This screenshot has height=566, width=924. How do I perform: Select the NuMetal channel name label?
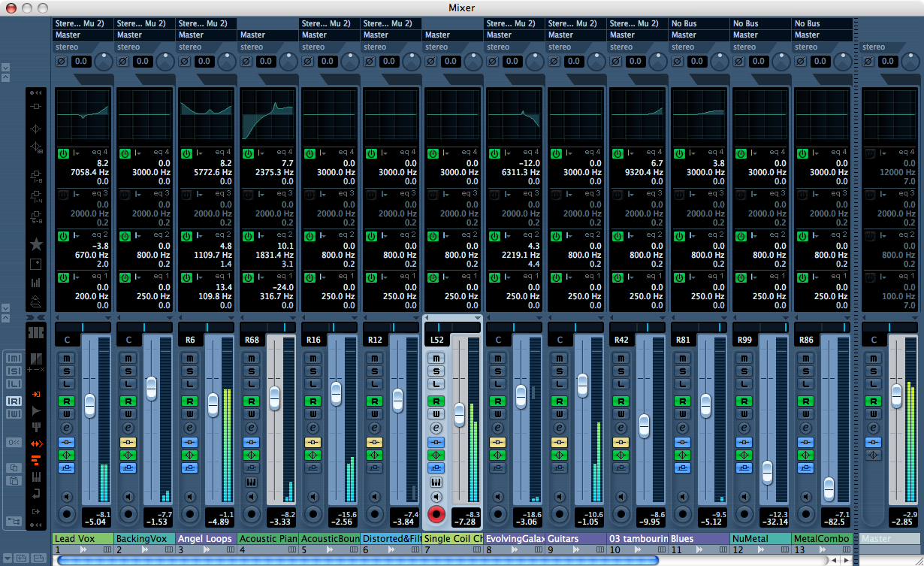tap(760, 539)
